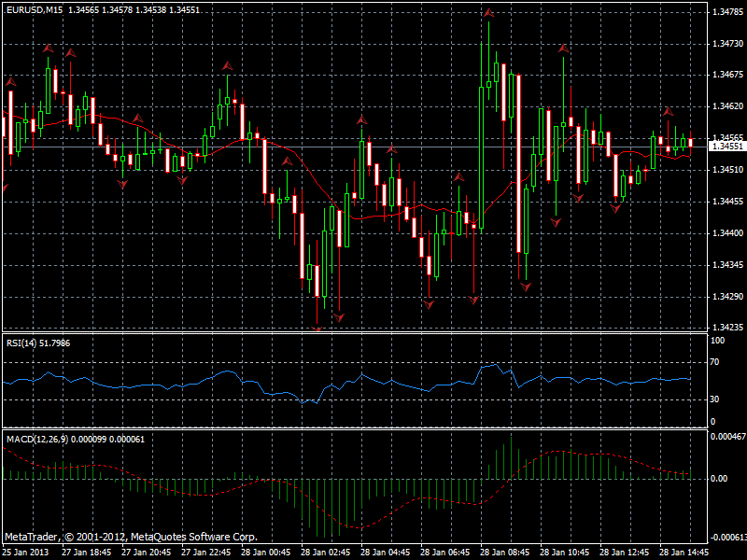Click the RSI 100 scale label

(x=717, y=341)
